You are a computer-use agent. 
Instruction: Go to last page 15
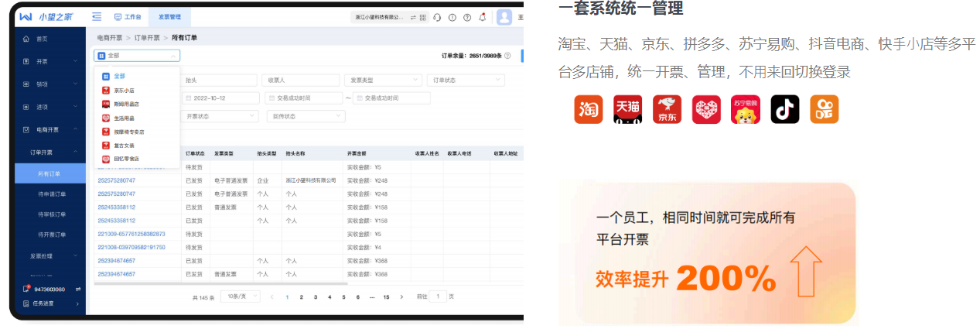[x=386, y=296]
